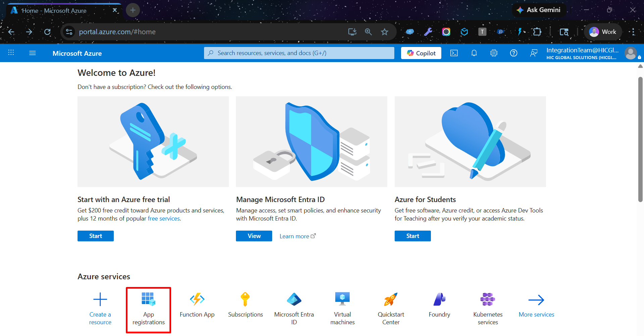
Task: Open portal Settings gear
Action: [494, 53]
